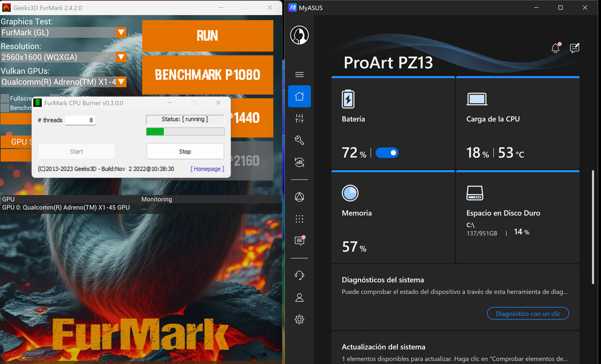The width and height of the screenshot is (601, 364).
Task: Open the MyASUS profile avatar icon
Action: [299, 35]
